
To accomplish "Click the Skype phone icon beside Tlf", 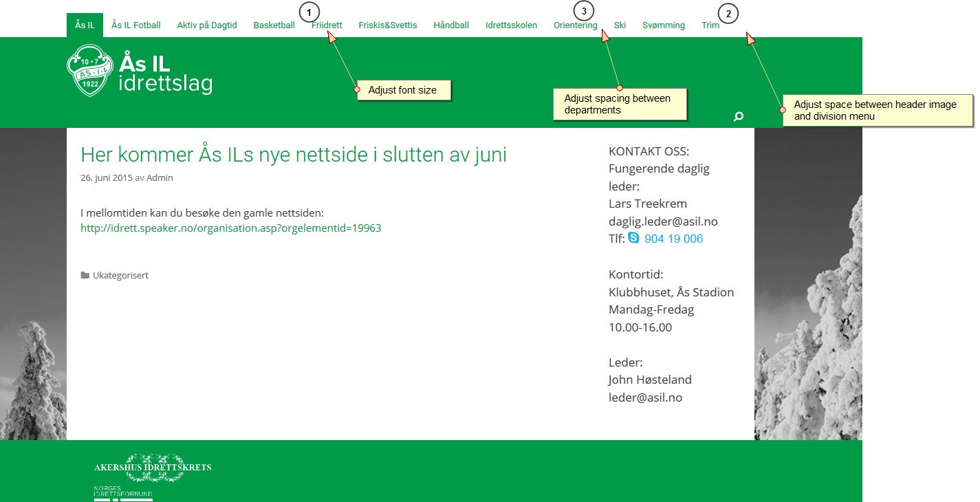I will (633, 238).
